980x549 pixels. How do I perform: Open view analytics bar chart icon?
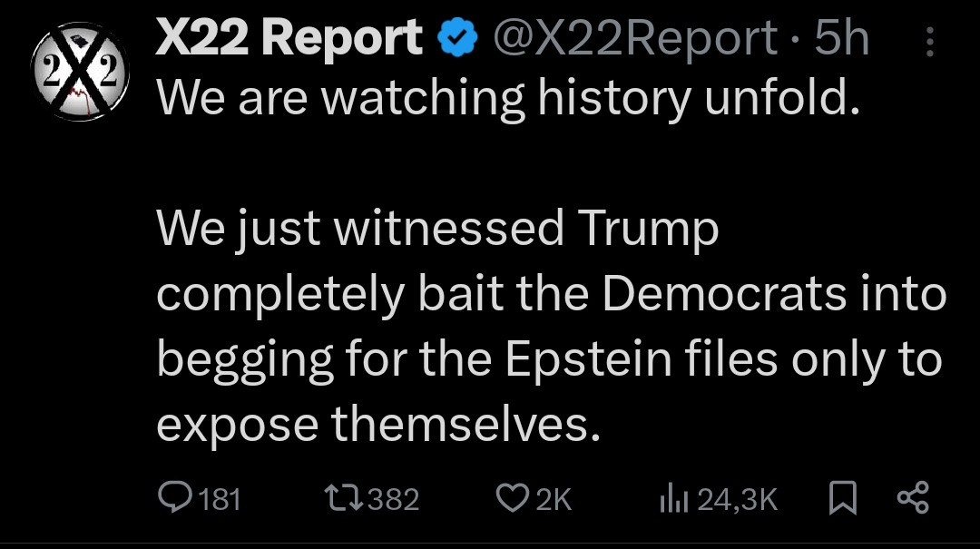[x=673, y=498]
